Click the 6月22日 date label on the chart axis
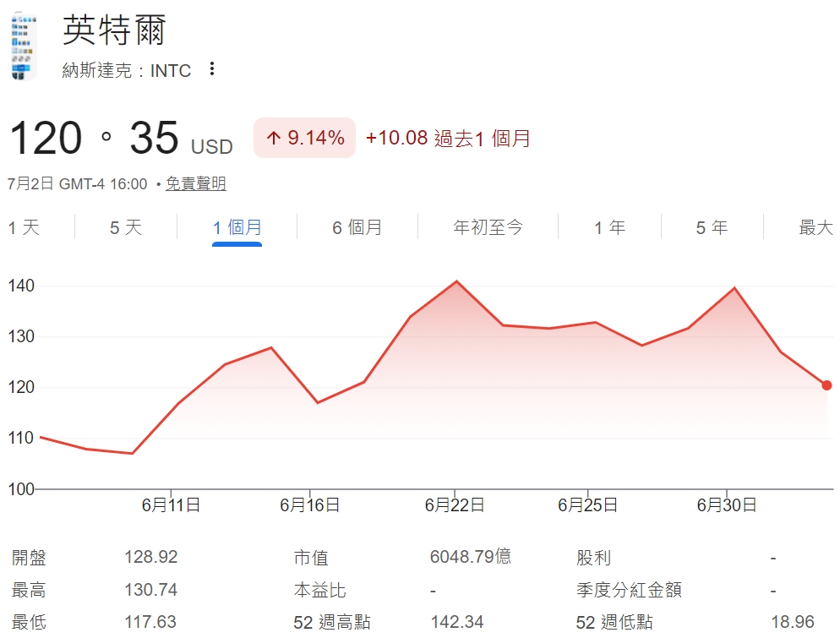Image resolution: width=840 pixels, height=638 pixels. (x=455, y=504)
